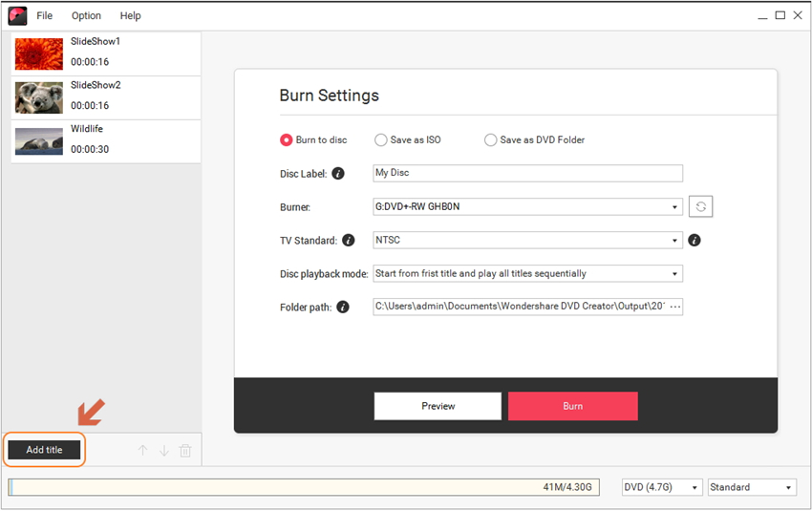
Task: Choose Save as DVD Folder option
Action: click(x=491, y=140)
